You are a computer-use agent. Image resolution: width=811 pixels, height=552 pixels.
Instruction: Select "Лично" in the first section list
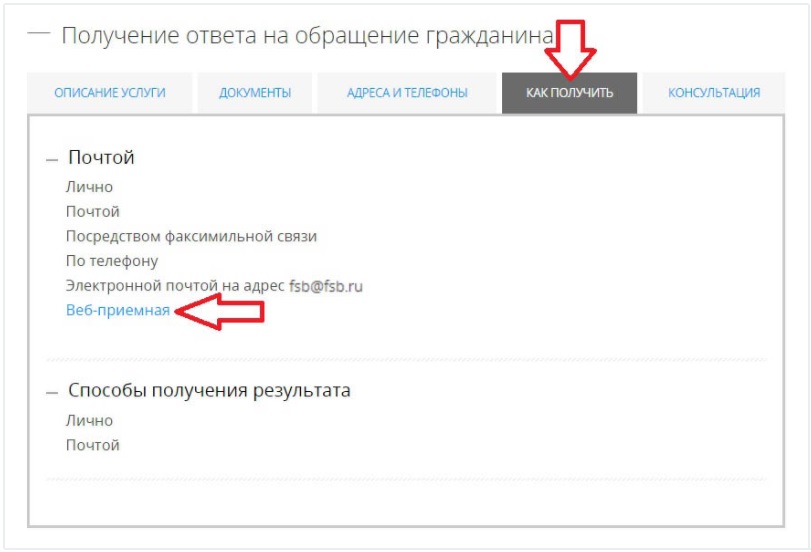[89, 187]
